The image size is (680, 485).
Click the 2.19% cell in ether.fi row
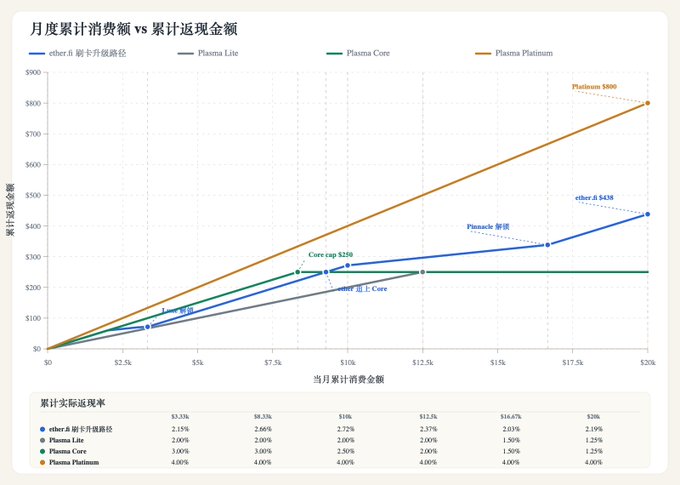[x=593, y=429]
